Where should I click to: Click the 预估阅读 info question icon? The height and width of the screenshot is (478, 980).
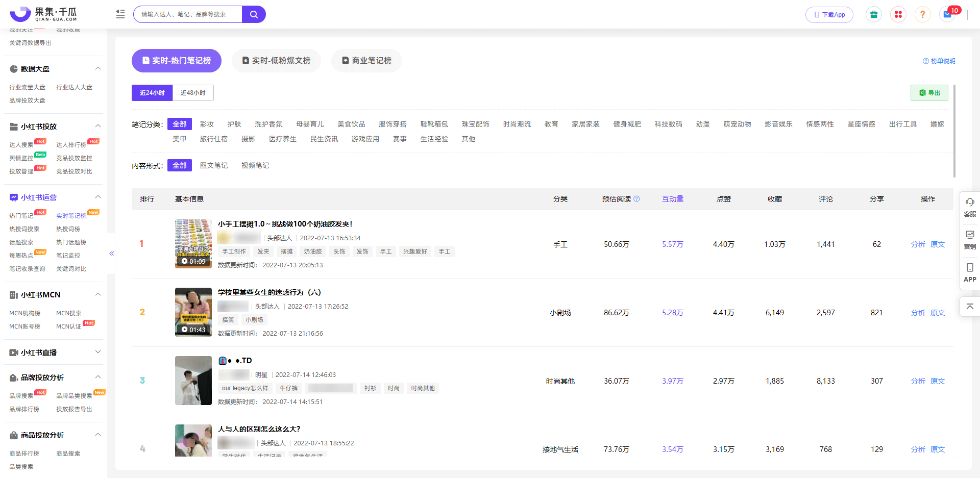click(x=636, y=199)
